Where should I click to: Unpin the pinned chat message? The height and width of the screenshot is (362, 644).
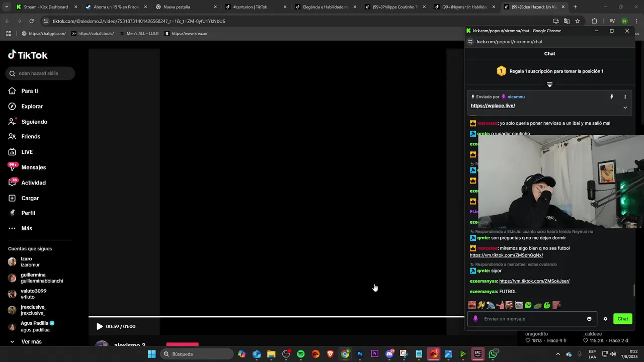[x=612, y=97]
